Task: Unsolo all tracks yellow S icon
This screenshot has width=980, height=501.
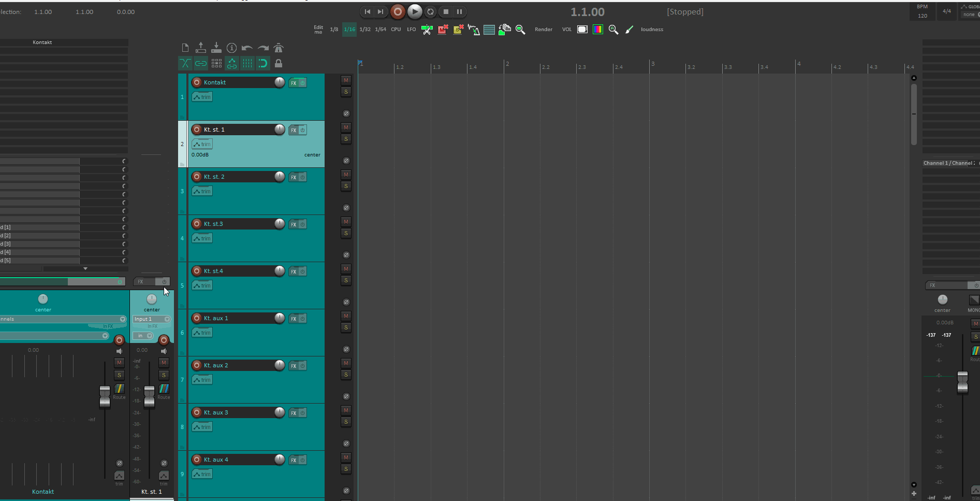Action: pyautogui.click(x=458, y=30)
